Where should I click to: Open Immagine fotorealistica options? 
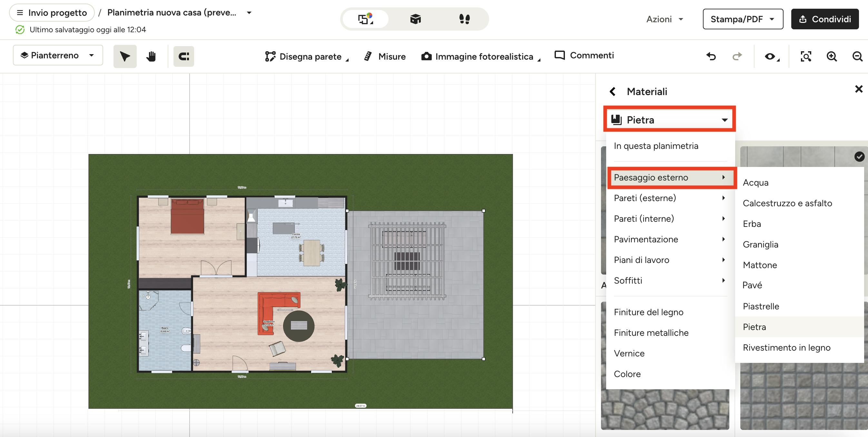[480, 56]
